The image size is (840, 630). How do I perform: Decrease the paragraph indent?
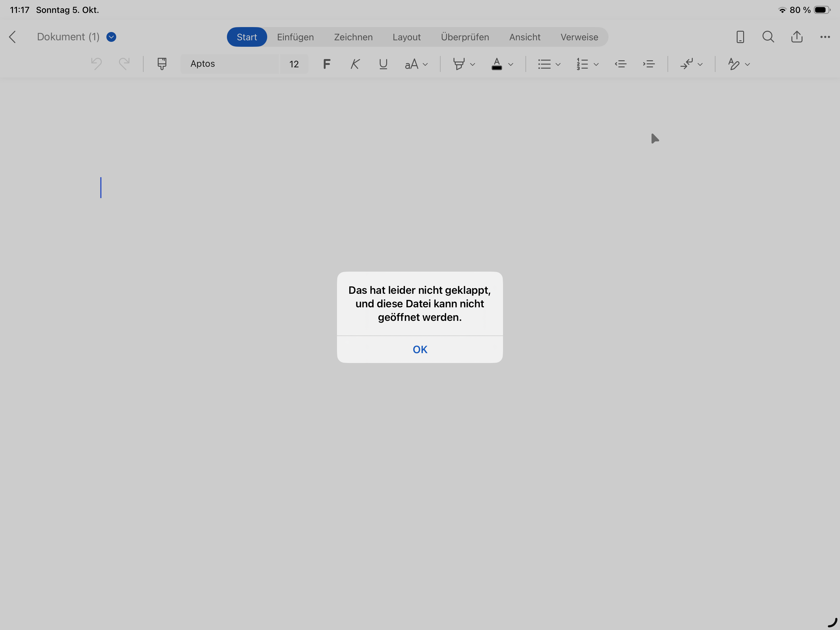point(620,64)
